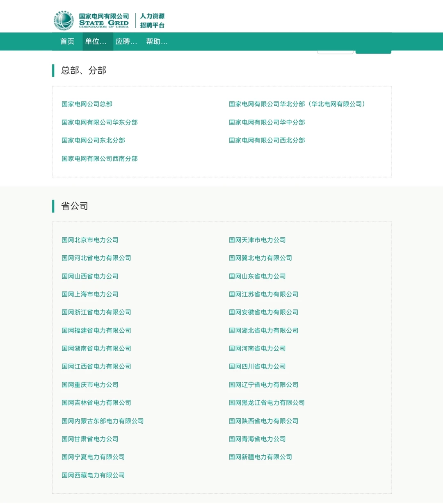
Task: Open 国网新疆电力有限公司
Action: (x=260, y=457)
